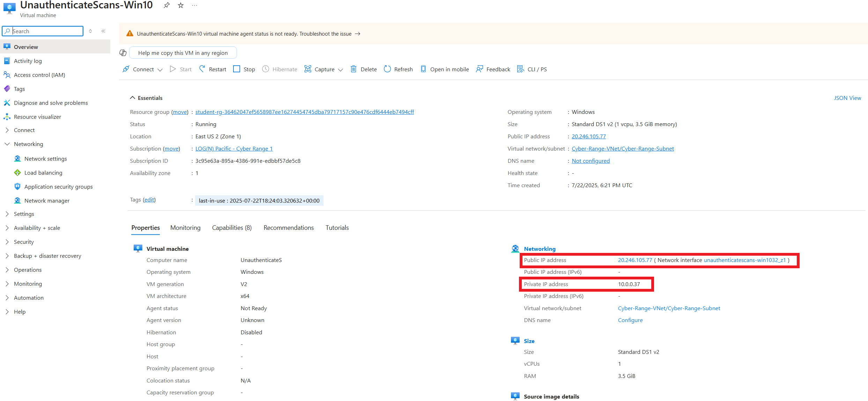Open the LOG(N) Pacific - Cyber Range 1 subscription

(x=234, y=148)
